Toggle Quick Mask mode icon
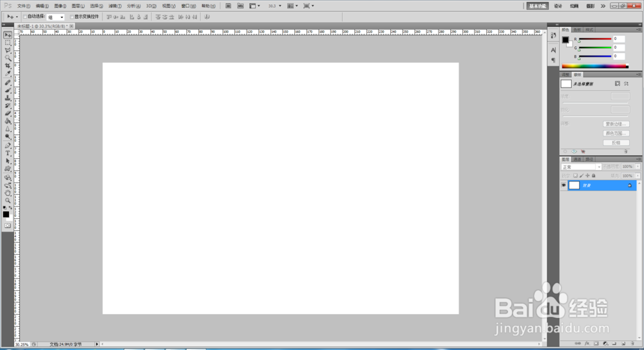This screenshot has width=644, height=350. 8,226
